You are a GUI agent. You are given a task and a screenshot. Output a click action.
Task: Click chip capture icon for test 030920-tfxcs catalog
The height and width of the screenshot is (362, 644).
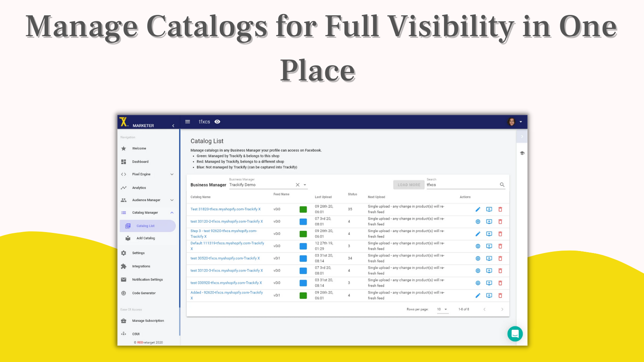pos(478,283)
